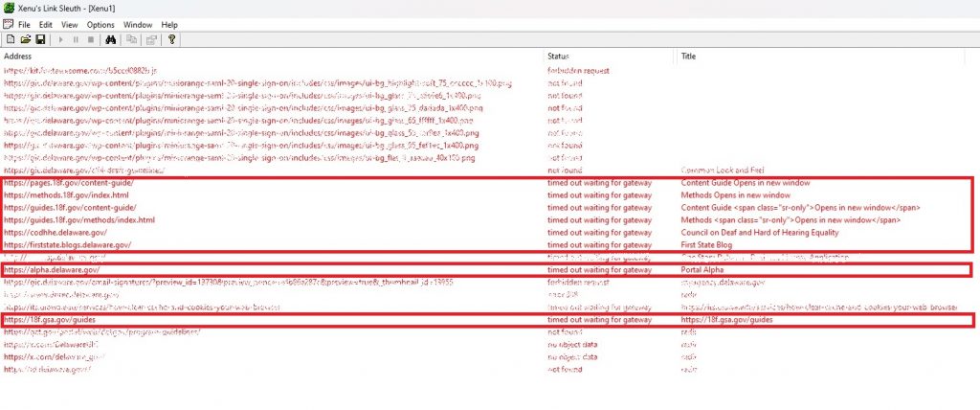
Task: Open the Options menu
Action: (x=100, y=25)
